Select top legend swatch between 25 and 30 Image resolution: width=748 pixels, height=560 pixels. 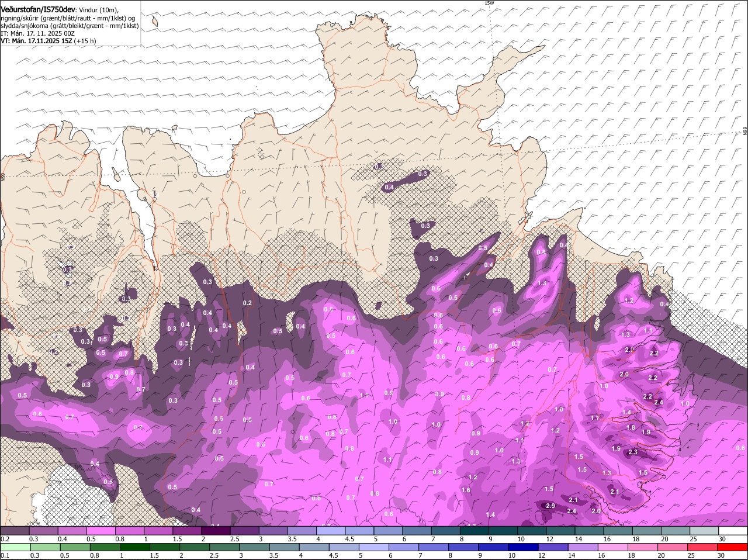pos(704,531)
